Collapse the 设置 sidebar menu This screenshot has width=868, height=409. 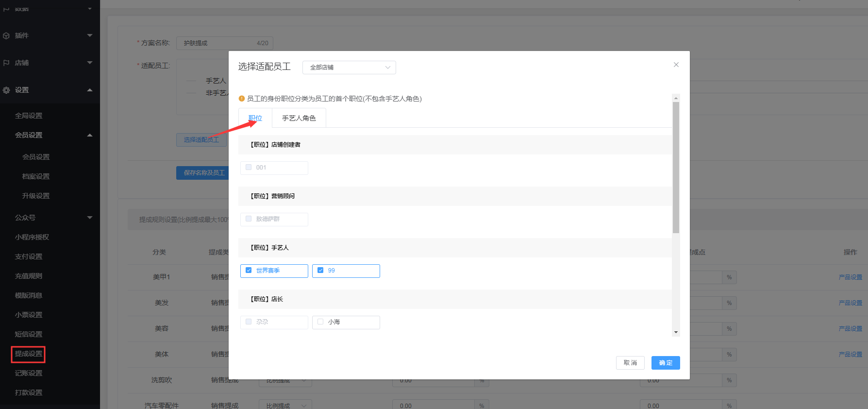[90, 90]
